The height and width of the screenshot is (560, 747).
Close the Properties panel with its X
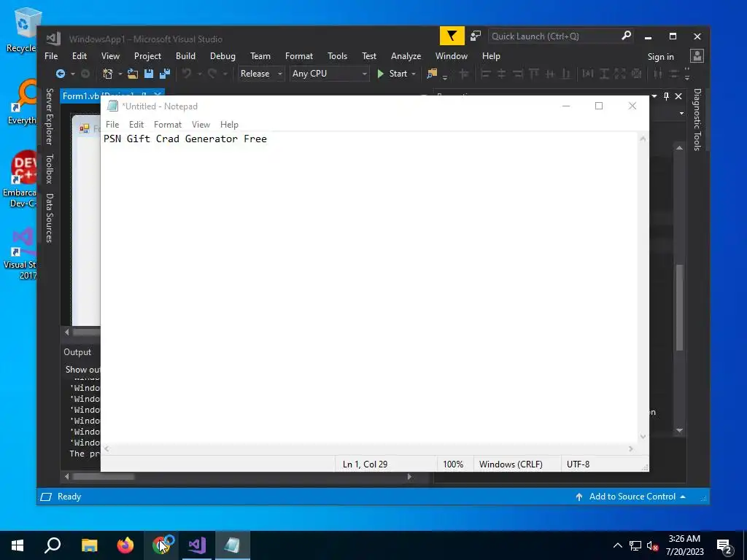(x=678, y=96)
